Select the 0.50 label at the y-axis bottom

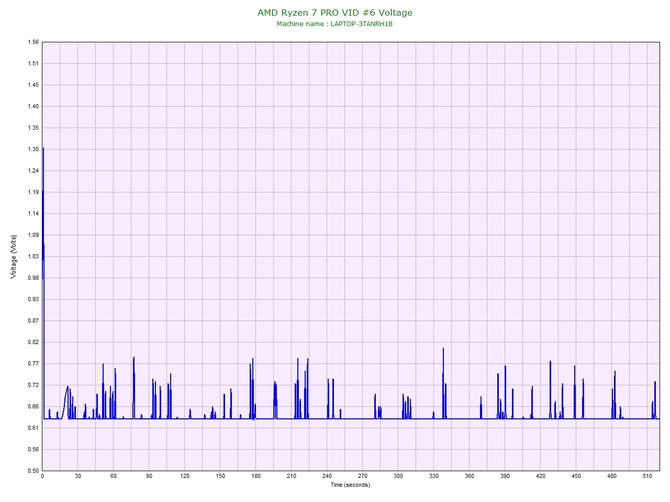click(33, 470)
